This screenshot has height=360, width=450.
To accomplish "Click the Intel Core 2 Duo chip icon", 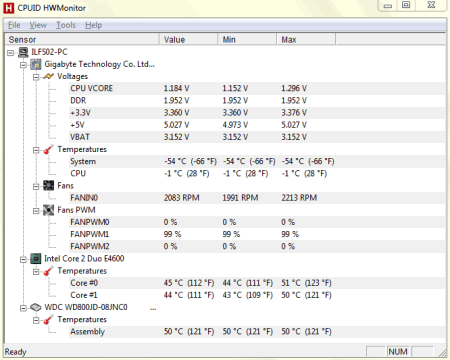I will point(36,259).
